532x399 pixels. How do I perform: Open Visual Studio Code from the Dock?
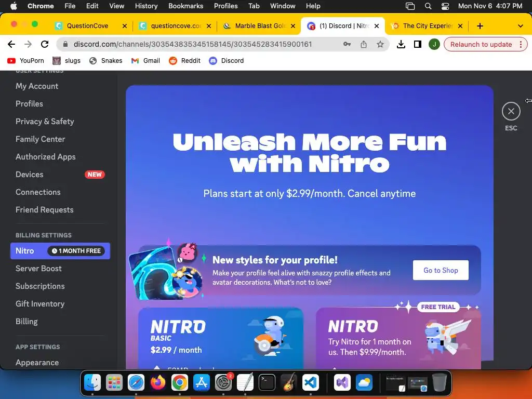(x=311, y=383)
